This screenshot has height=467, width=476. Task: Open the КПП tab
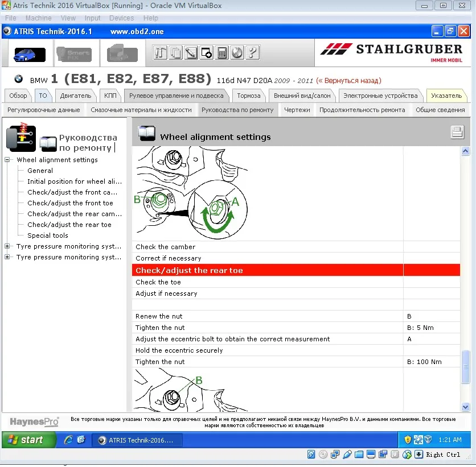(110, 96)
